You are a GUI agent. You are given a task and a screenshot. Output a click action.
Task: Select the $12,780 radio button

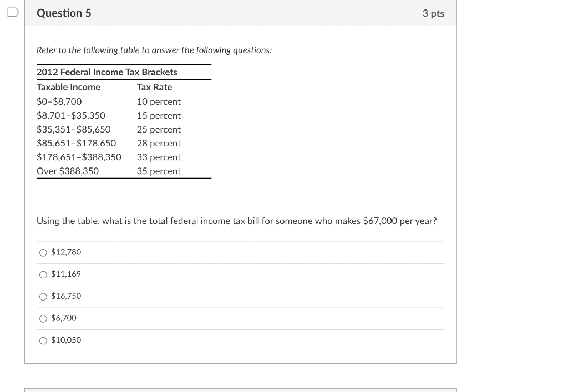point(43,252)
